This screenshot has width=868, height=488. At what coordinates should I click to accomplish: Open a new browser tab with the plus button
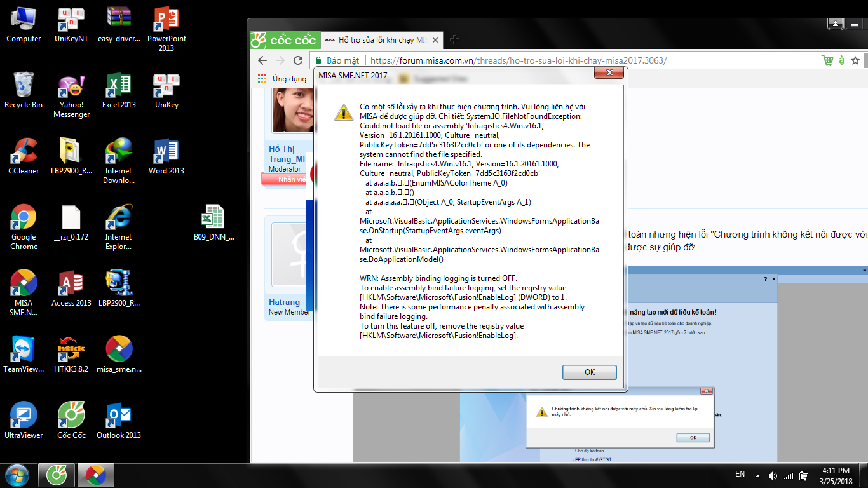coord(454,39)
